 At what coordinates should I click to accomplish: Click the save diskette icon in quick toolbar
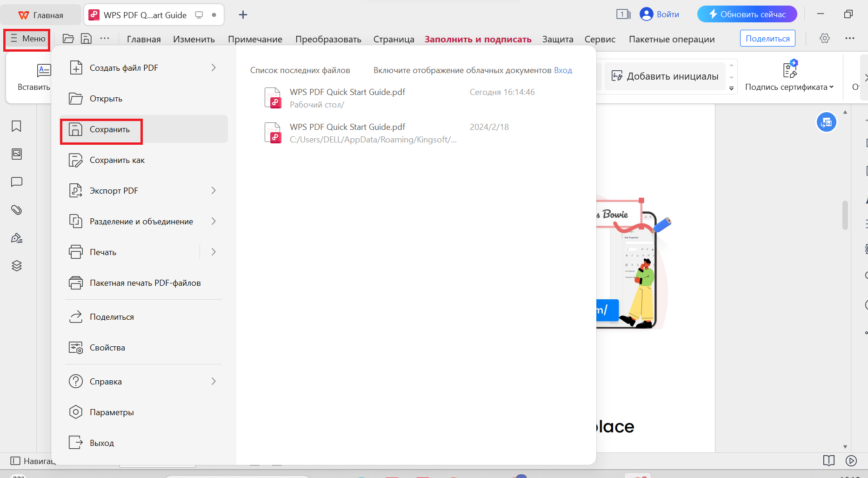[x=86, y=39]
